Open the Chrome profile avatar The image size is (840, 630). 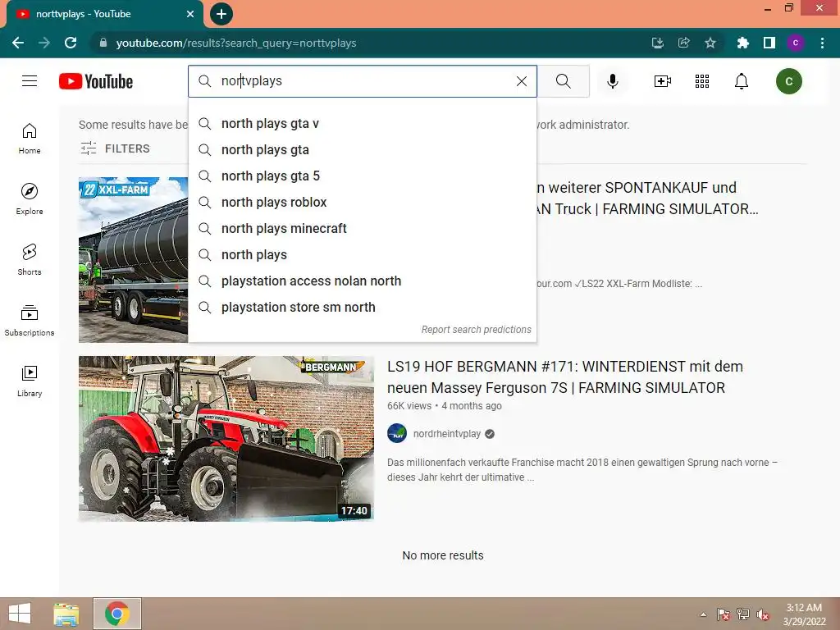pyautogui.click(x=795, y=43)
